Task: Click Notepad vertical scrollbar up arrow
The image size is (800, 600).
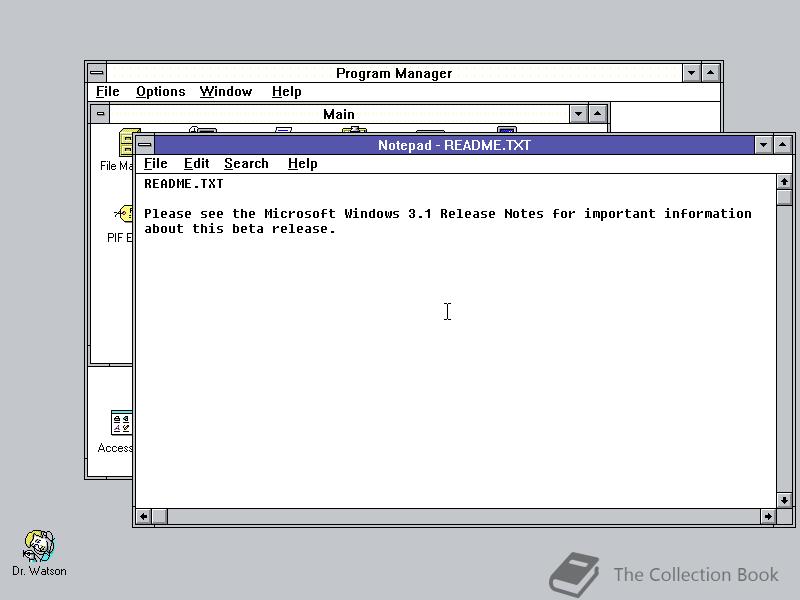Action: (784, 182)
